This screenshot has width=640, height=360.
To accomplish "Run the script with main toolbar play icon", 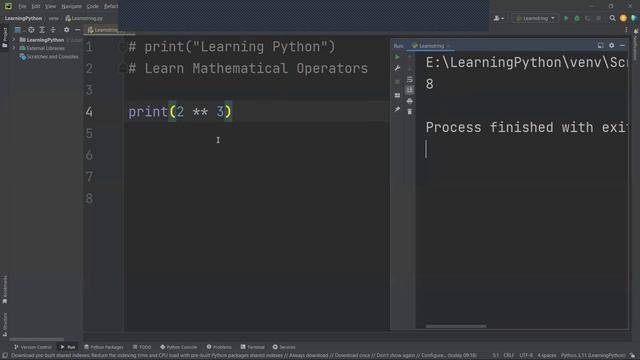I will coord(566,18).
